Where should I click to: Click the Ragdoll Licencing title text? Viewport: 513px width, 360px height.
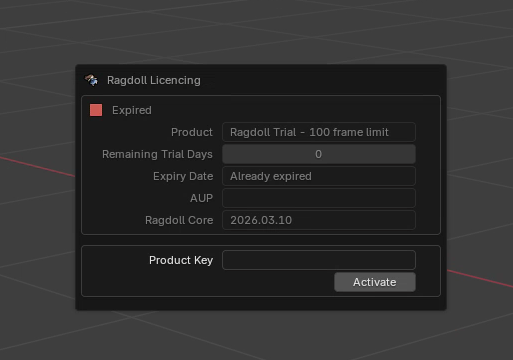pyautogui.click(x=154, y=80)
